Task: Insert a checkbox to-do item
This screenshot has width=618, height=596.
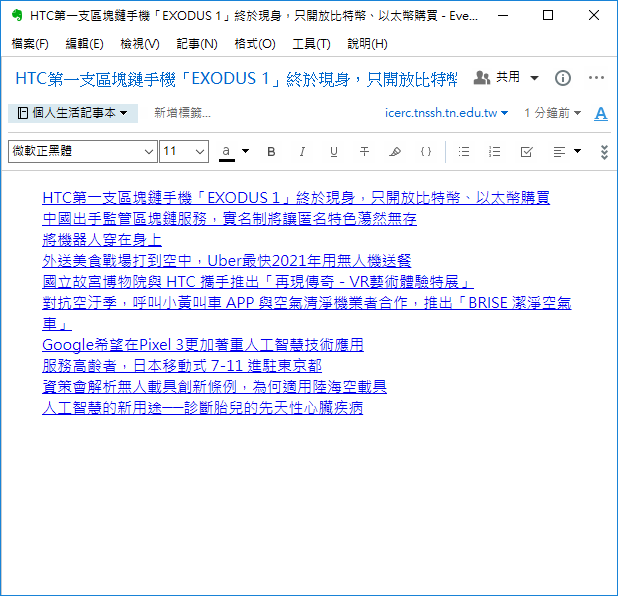Action: (526, 152)
